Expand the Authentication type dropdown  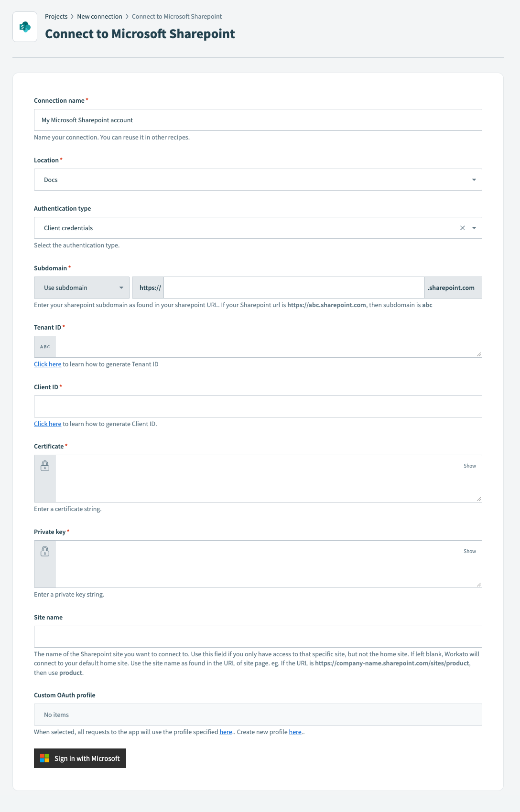(x=475, y=228)
